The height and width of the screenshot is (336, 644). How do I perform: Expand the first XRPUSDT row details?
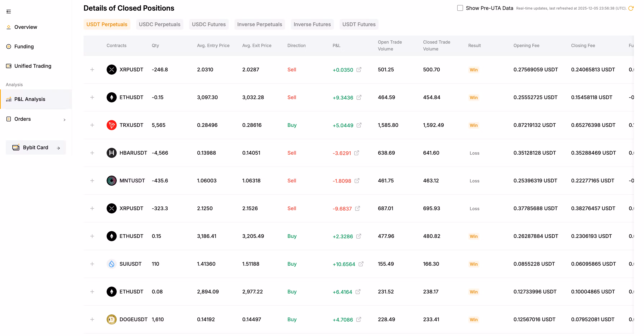tap(92, 70)
